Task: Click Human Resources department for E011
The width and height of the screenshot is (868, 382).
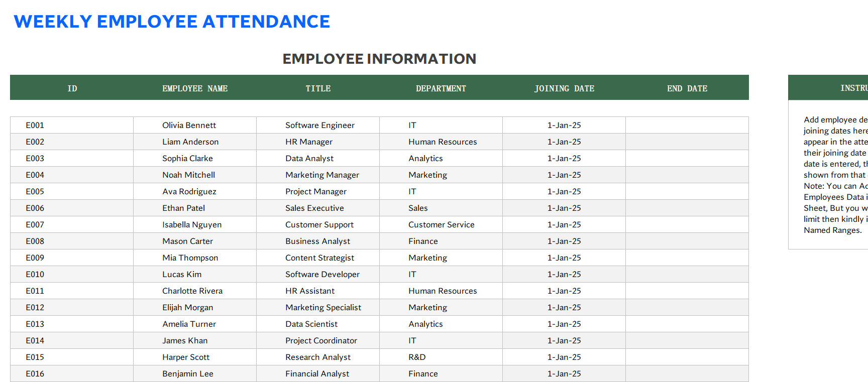Action: [441, 291]
